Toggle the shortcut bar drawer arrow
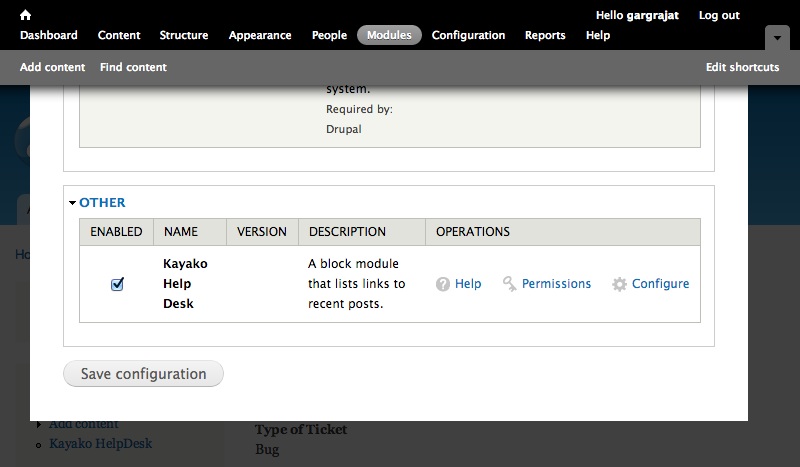Image resolution: width=800 pixels, height=467 pixels. point(777,37)
